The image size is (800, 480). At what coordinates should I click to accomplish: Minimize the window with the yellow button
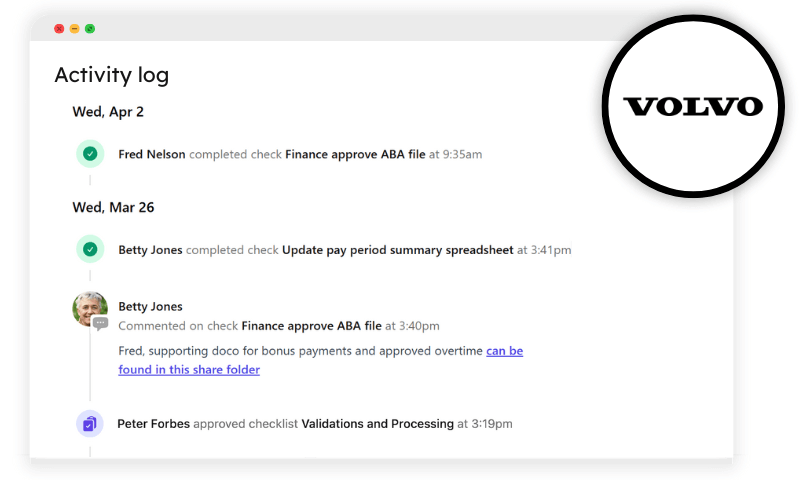(x=74, y=29)
